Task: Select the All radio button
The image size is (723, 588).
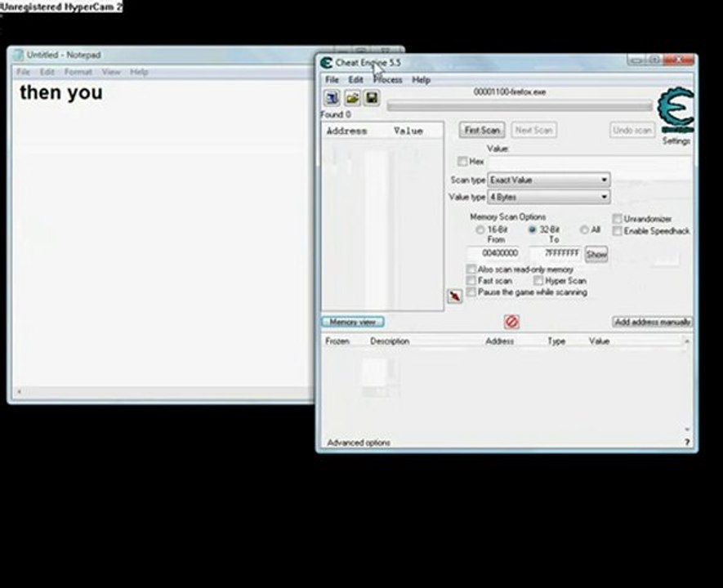Action: click(x=584, y=229)
